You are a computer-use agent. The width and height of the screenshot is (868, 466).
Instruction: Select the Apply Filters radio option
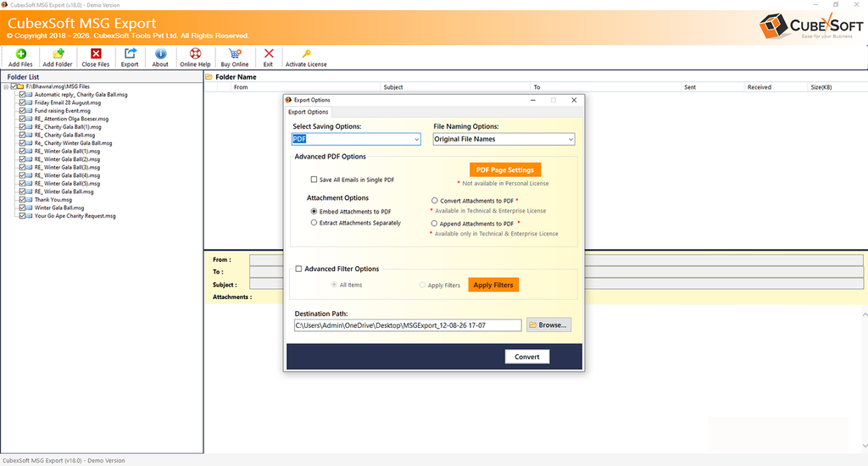tap(422, 286)
